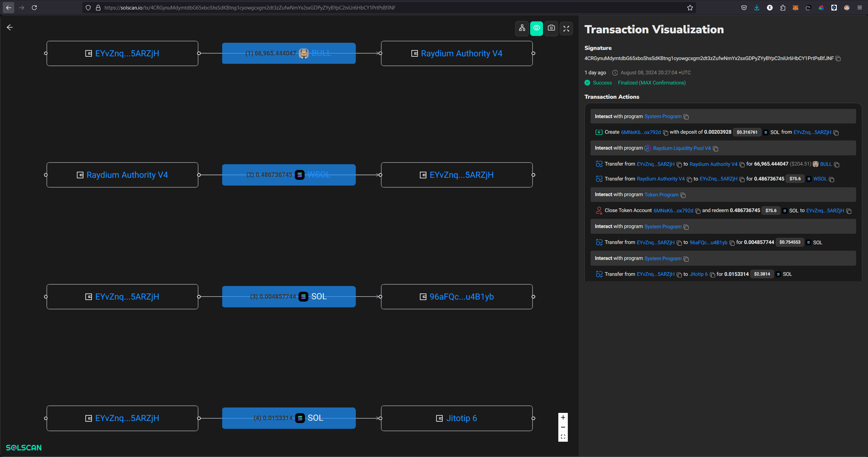Viewport: 868px width, 457px height.
Task: Bookmark this page with the star icon
Action: [x=690, y=7]
